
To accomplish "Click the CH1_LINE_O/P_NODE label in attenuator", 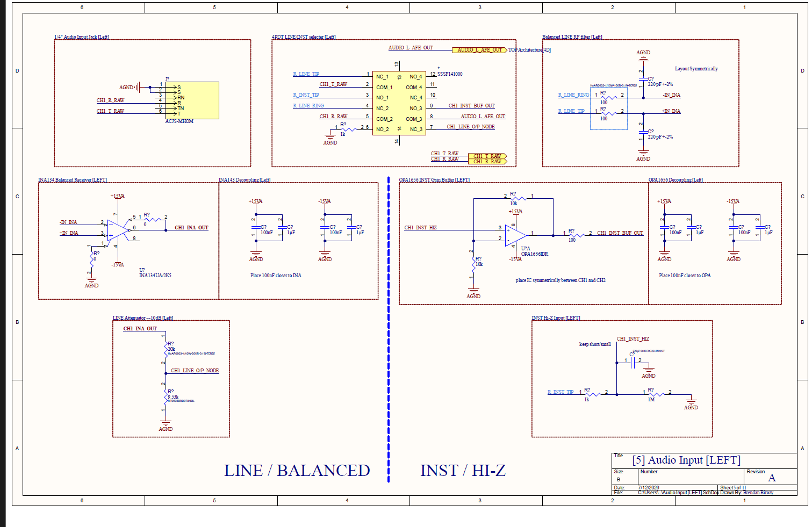I will point(195,371).
